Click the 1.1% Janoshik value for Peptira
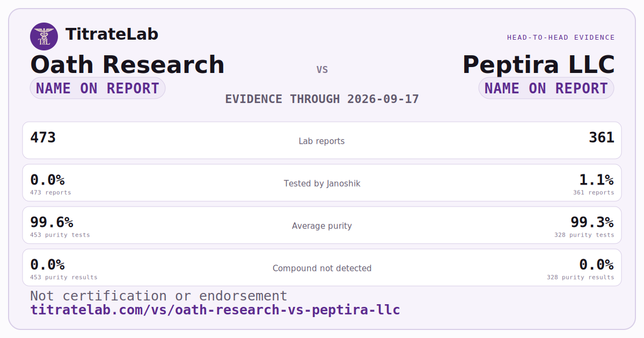The image size is (644, 338). 596,180
